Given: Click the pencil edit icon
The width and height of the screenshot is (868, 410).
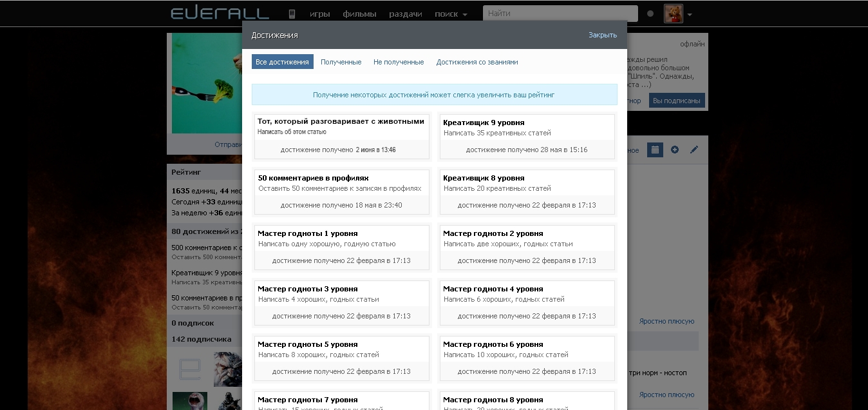Looking at the screenshot, I should coord(694,150).
